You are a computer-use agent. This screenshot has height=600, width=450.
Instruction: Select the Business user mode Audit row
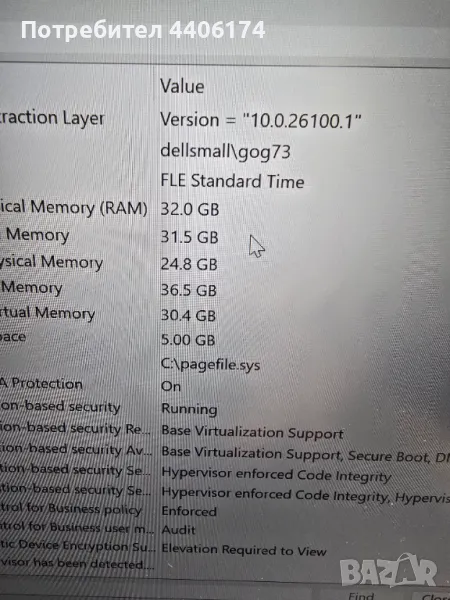point(225,529)
